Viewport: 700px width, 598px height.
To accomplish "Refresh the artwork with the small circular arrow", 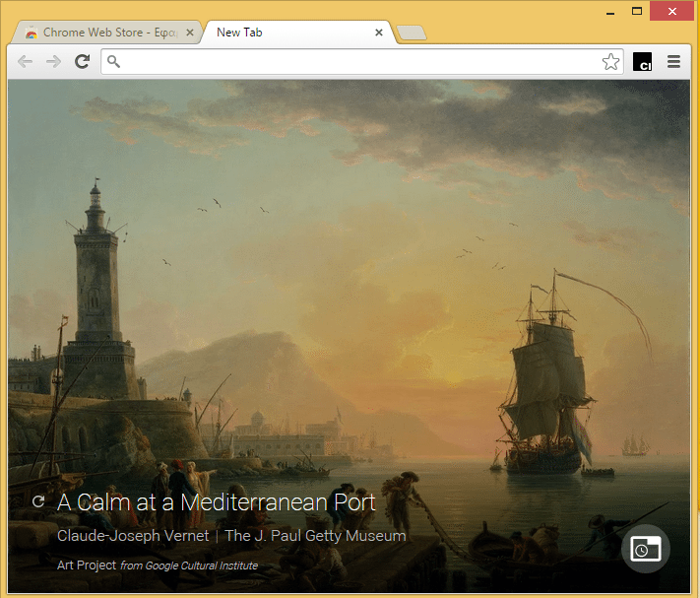I will 38,501.
